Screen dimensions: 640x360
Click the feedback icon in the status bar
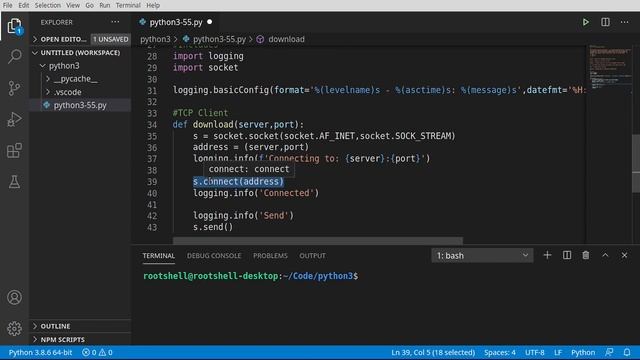pos(609,352)
